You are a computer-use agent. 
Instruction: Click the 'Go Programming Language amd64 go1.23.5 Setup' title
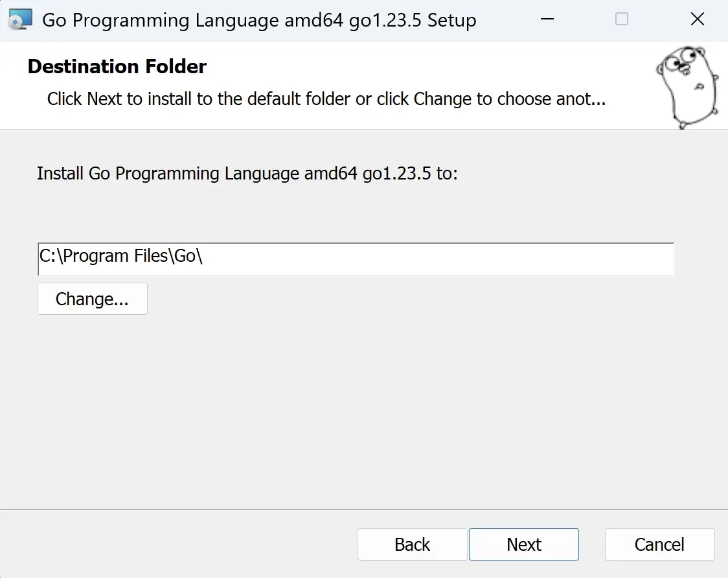point(259,21)
